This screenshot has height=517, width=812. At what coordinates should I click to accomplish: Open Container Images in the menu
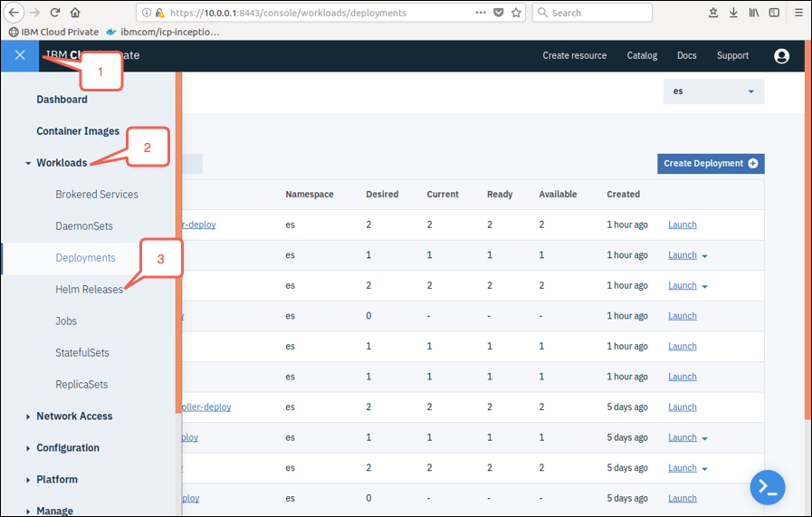click(x=78, y=131)
